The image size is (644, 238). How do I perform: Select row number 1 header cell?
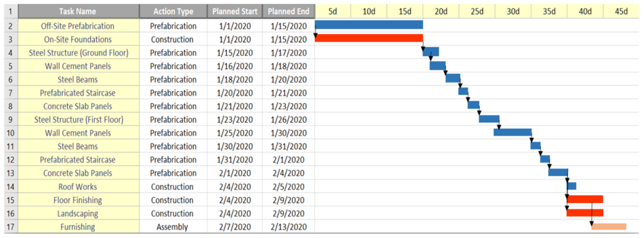tap(10, 12)
